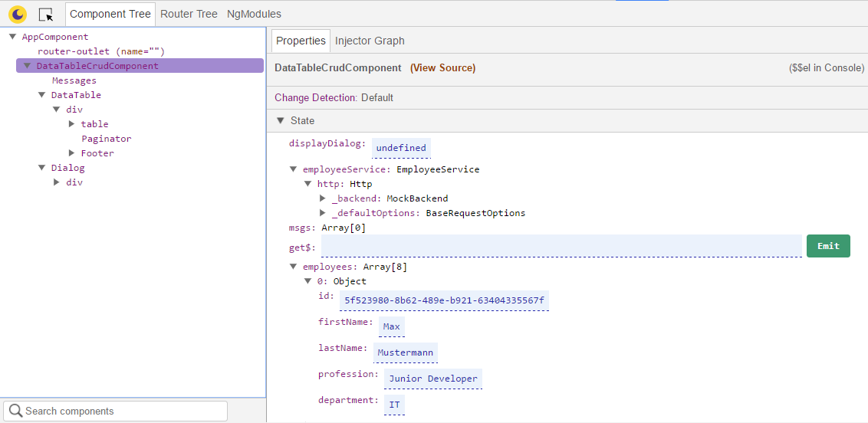Edit the department value IT
868x423 pixels.
click(x=394, y=405)
